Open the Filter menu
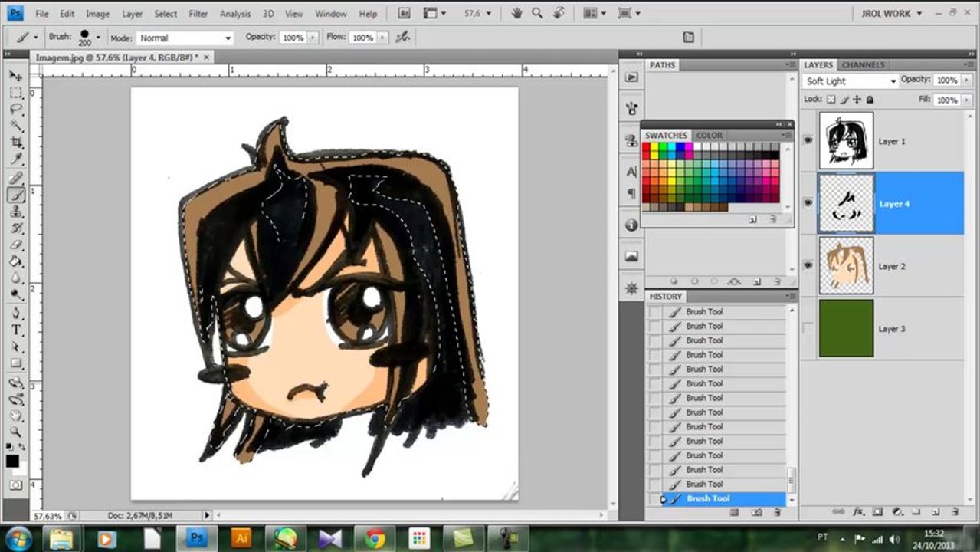The image size is (980, 552). point(198,14)
